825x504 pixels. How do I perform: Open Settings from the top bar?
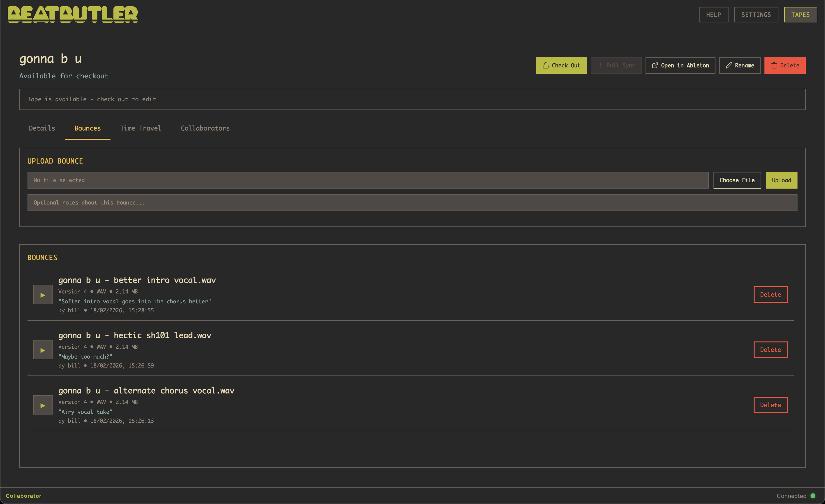pyautogui.click(x=756, y=15)
